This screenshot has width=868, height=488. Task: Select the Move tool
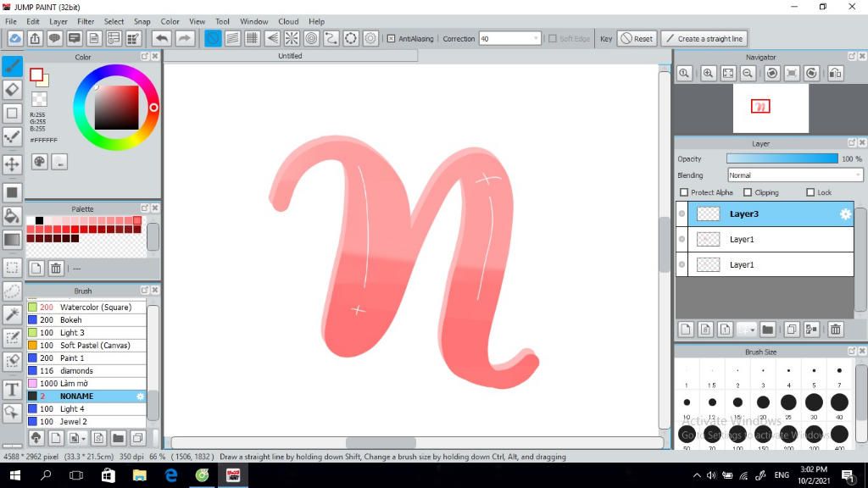pyautogui.click(x=12, y=164)
